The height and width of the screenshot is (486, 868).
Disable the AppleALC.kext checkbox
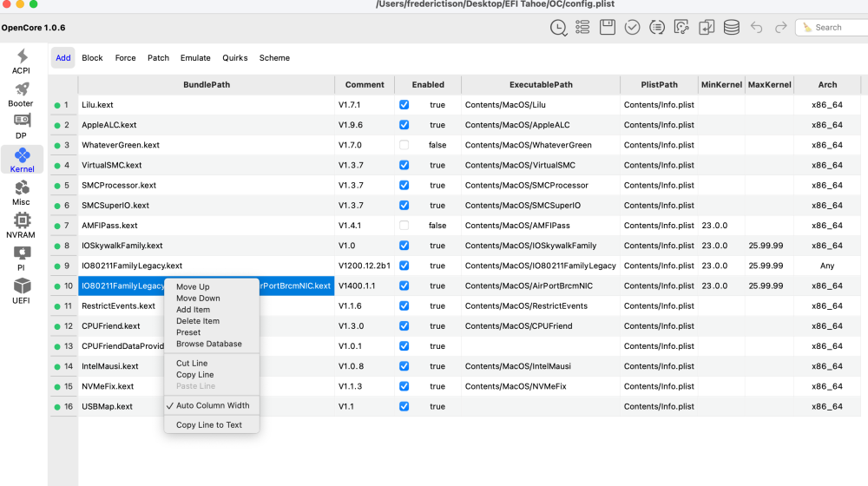pyautogui.click(x=404, y=125)
